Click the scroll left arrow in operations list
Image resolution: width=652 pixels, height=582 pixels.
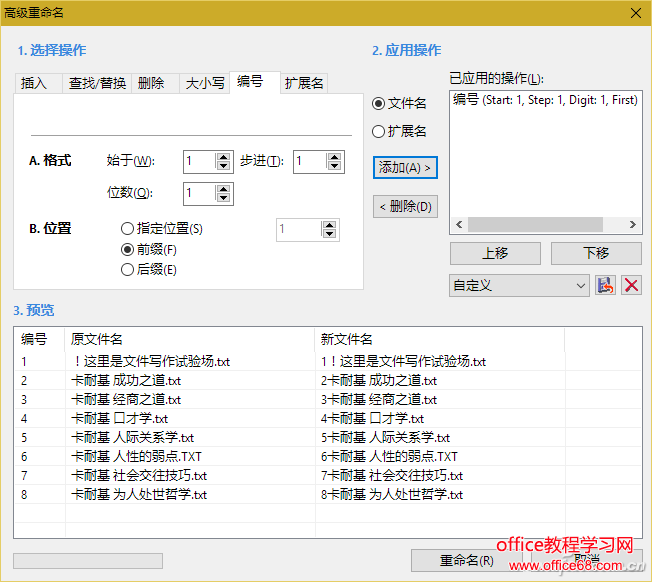click(459, 224)
